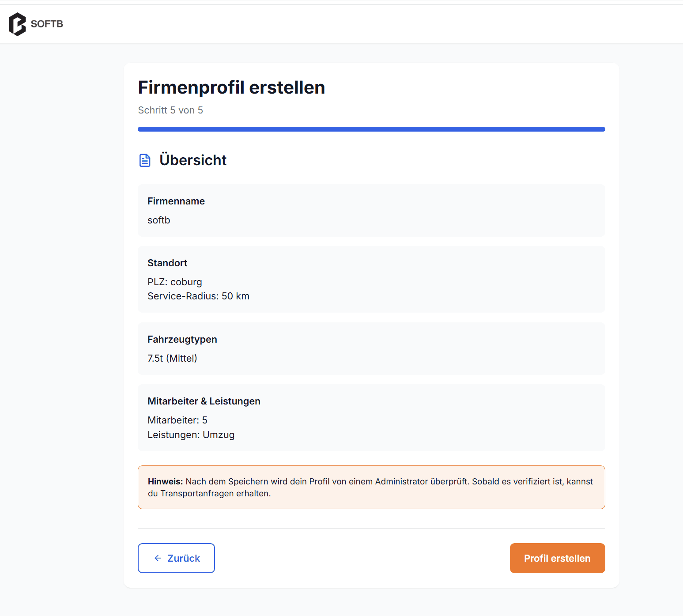683x616 pixels.
Task: Click the SOFTB hexagon logo icon
Action: click(x=17, y=24)
